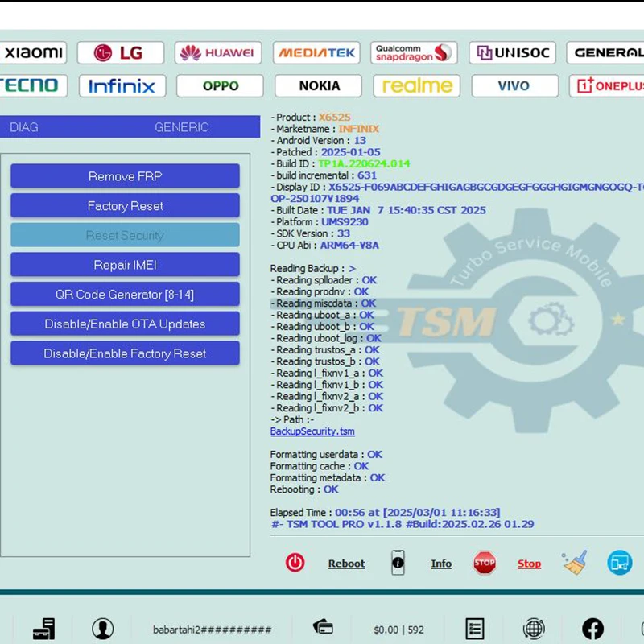Open the General section button
644x644 pixels.
605,52
